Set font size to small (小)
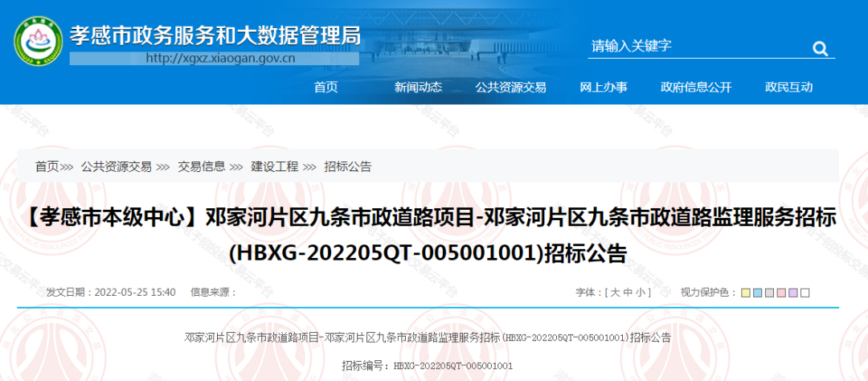Screen dimensions: 868x381 [x=641, y=293]
